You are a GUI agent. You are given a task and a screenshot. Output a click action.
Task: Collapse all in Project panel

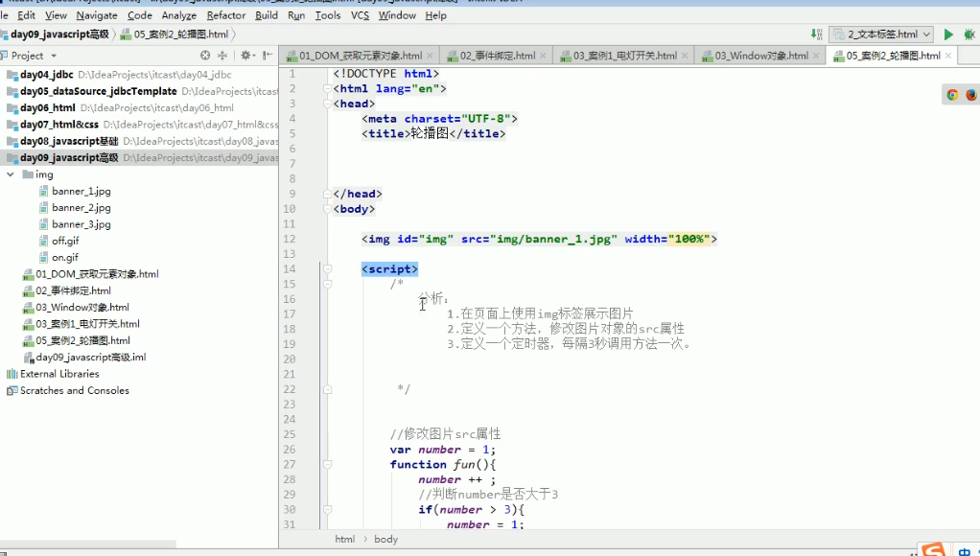click(222, 56)
